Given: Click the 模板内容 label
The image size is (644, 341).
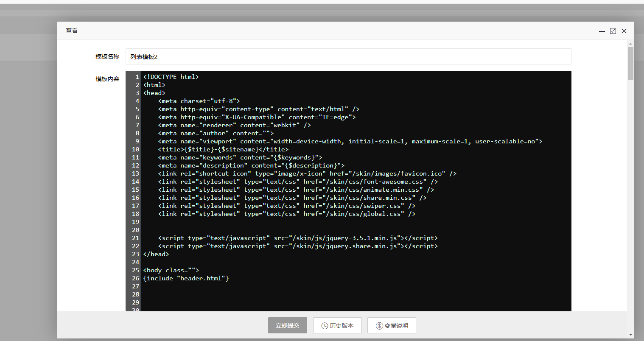Looking at the screenshot, I should [x=107, y=79].
